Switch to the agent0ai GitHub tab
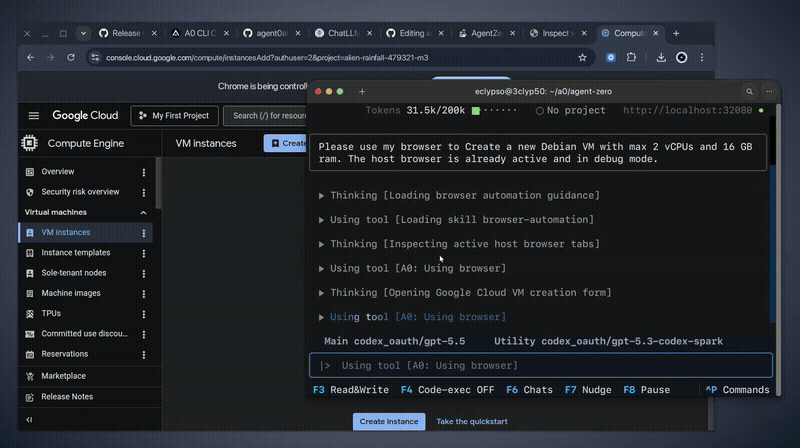Image resolution: width=800 pixels, height=448 pixels. coord(270,33)
